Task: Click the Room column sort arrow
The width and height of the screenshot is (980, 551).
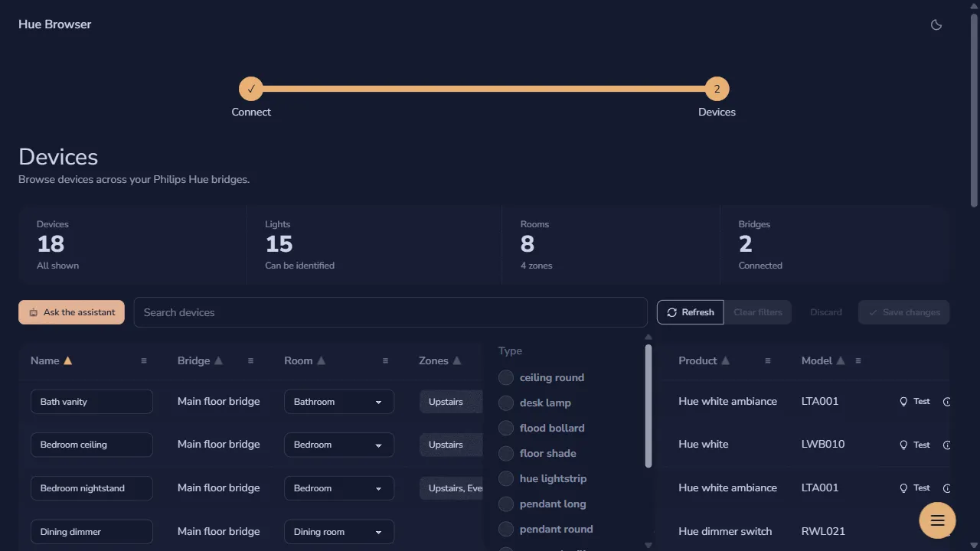Action: pyautogui.click(x=322, y=361)
